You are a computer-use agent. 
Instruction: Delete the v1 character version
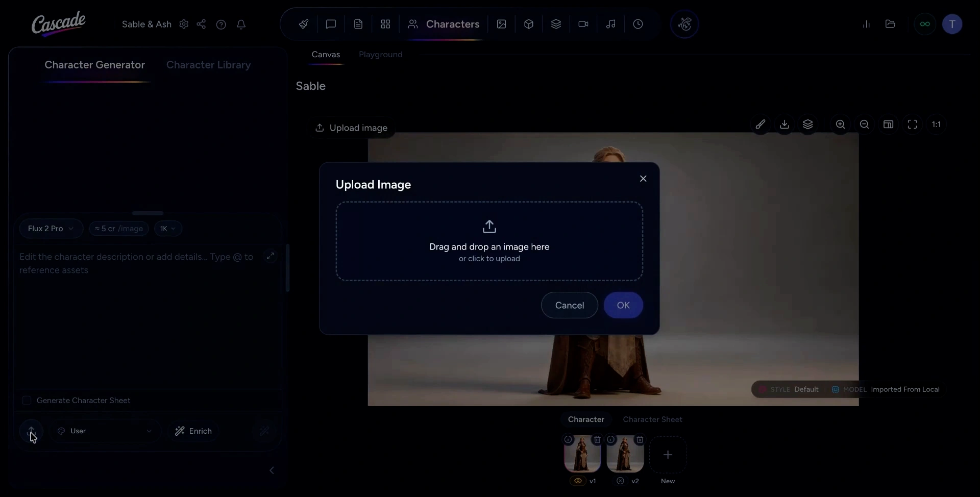point(597,439)
